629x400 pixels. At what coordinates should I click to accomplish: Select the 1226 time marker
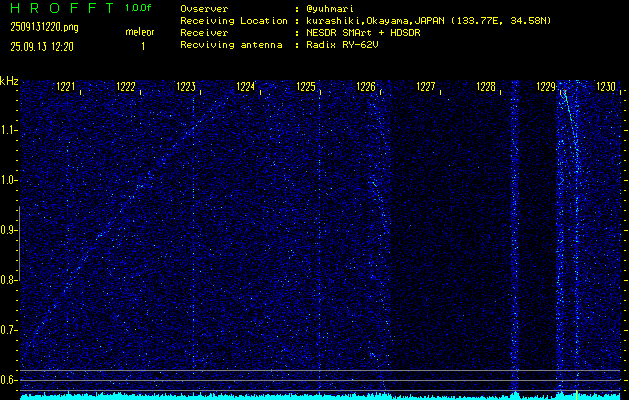tap(366, 87)
